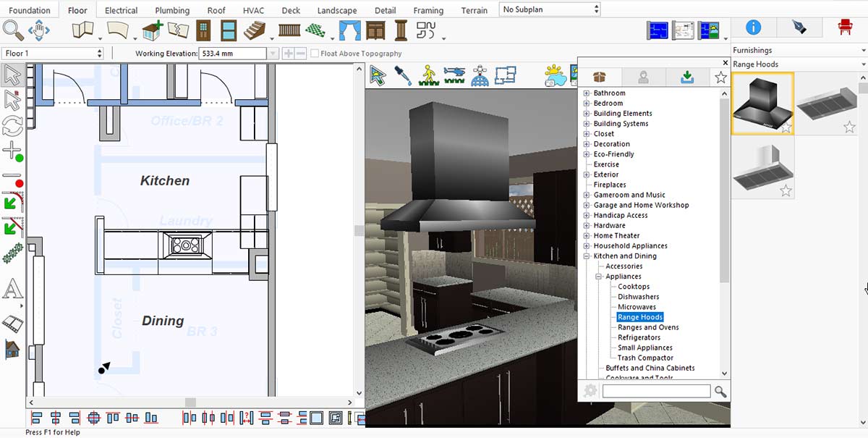Switch to the Electrical tab
Image resolution: width=868 pixels, height=438 pixels.
[x=121, y=10]
